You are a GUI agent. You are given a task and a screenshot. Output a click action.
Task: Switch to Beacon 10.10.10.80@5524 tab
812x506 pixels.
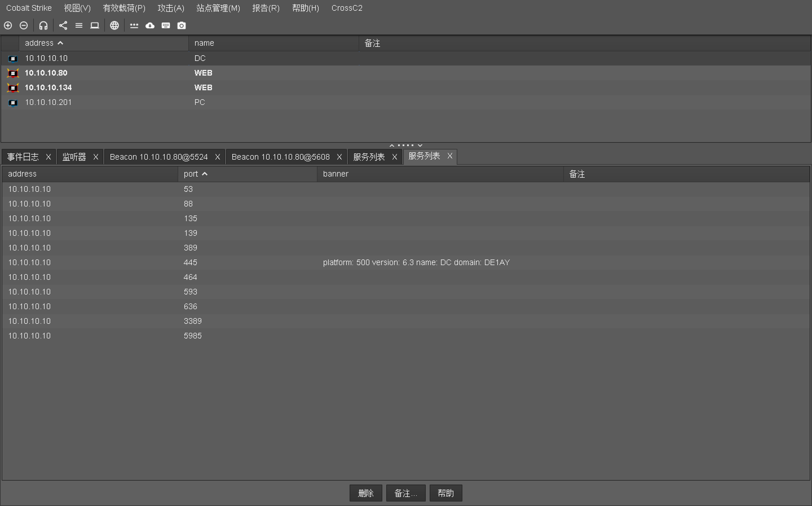(x=158, y=157)
